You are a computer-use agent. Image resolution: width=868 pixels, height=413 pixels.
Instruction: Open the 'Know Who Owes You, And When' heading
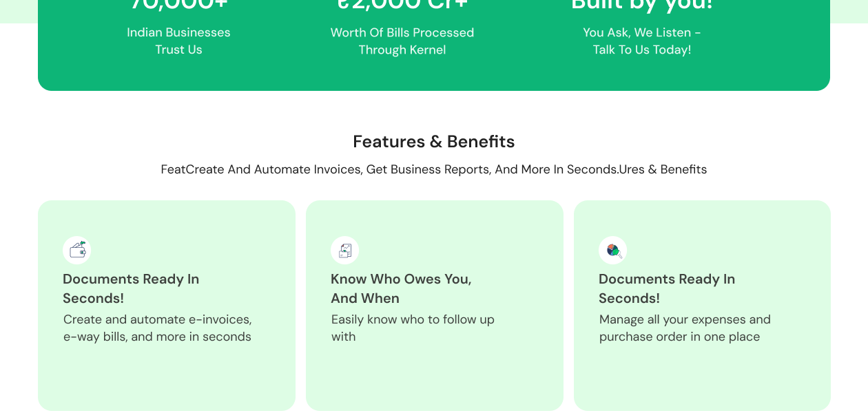[x=401, y=288]
